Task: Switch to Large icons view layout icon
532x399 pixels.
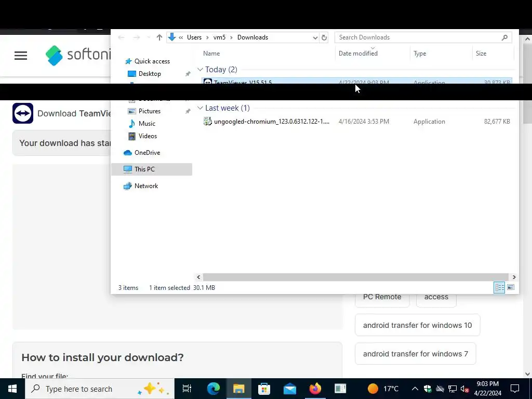Action: pos(511,287)
